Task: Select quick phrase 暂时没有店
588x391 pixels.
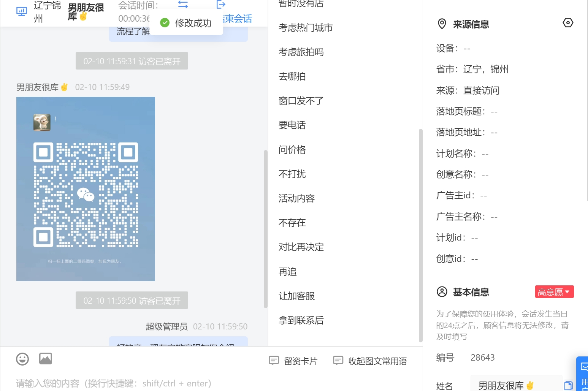Action: point(301,4)
